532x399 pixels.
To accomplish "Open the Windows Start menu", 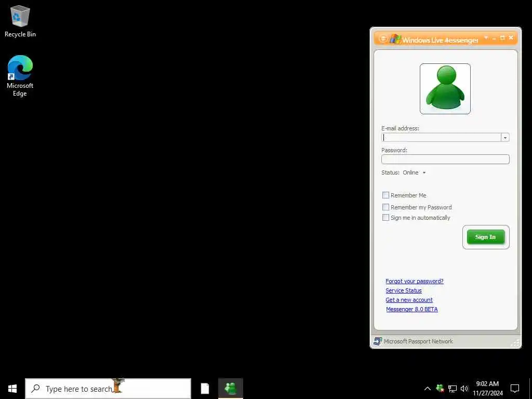I will [12, 389].
